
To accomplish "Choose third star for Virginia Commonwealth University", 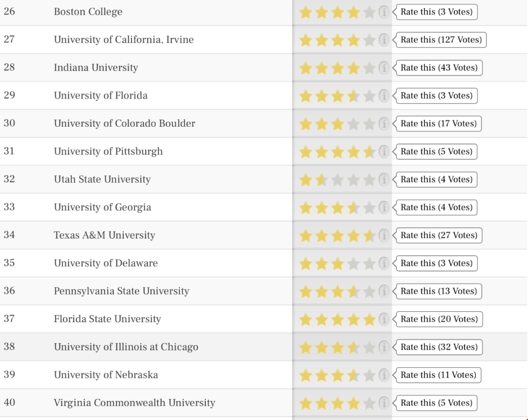I will (x=337, y=403).
